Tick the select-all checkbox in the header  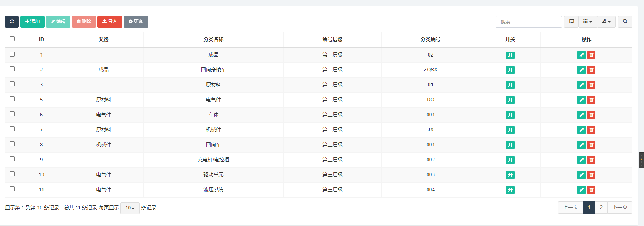(x=12, y=39)
